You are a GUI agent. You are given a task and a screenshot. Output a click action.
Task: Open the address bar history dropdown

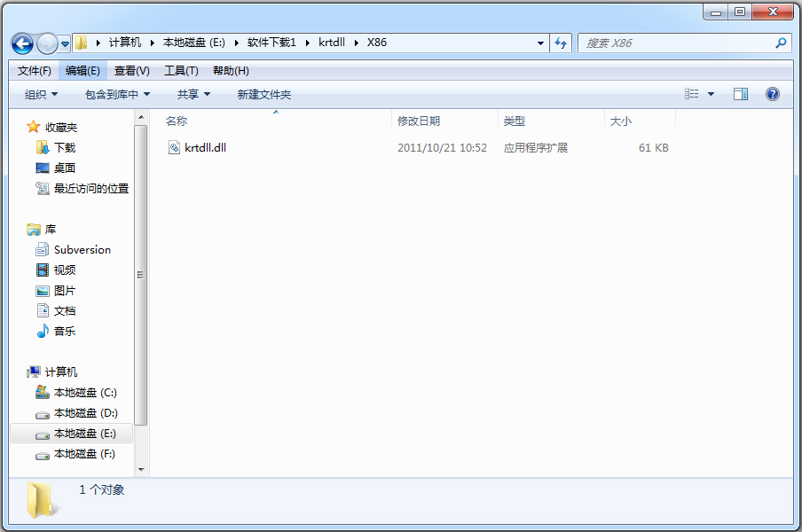pyautogui.click(x=541, y=43)
